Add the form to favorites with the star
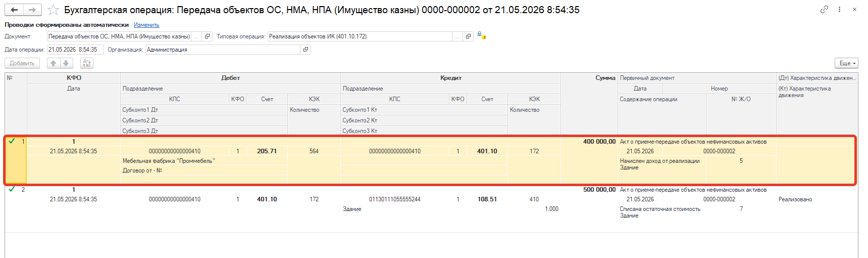868x258 pixels. coord(53,10)
